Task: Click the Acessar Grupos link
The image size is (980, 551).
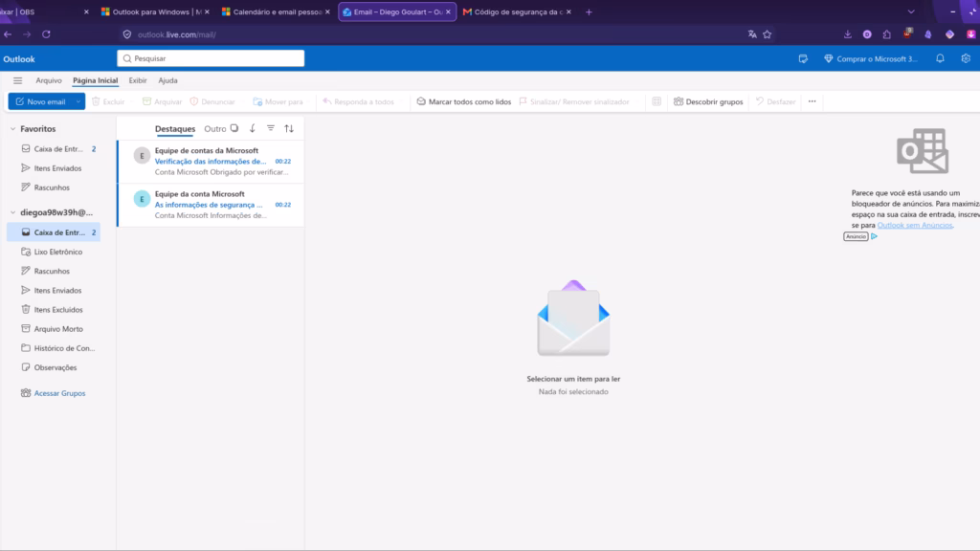Action: click(x=59, y=393)
